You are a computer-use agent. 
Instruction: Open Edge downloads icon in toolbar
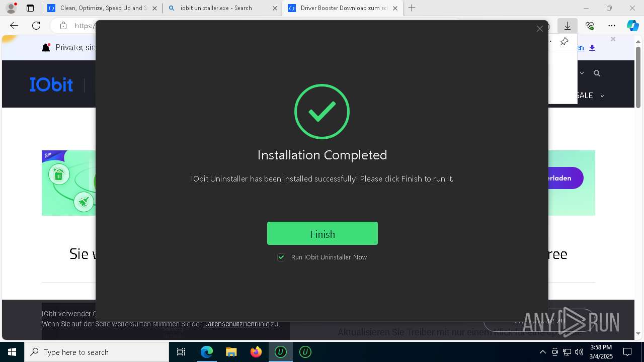pyautogui.click(x=567, y=26)
